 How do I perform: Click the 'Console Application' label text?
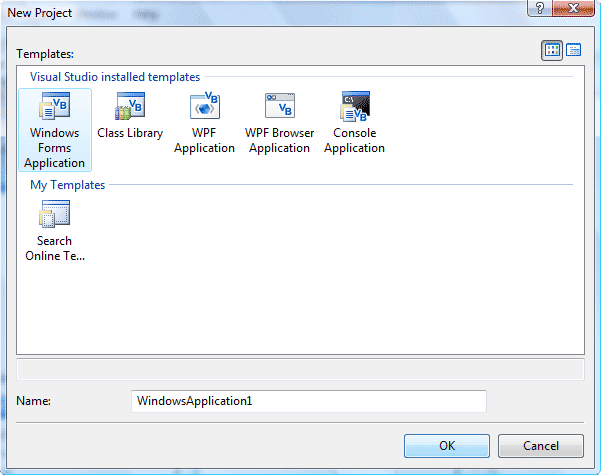click(355, 141)
